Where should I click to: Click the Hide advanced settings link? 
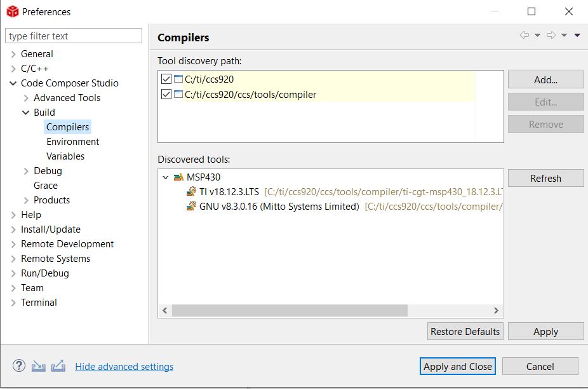[124, 367]
